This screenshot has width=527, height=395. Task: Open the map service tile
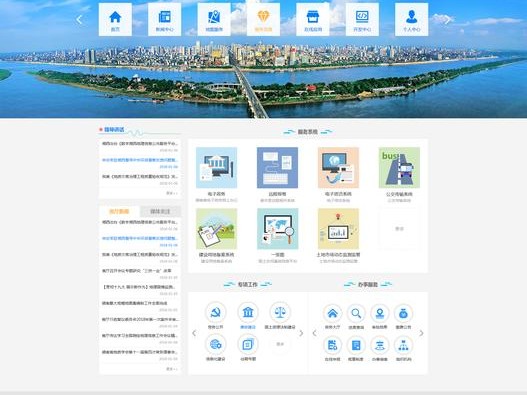(214, 19)
